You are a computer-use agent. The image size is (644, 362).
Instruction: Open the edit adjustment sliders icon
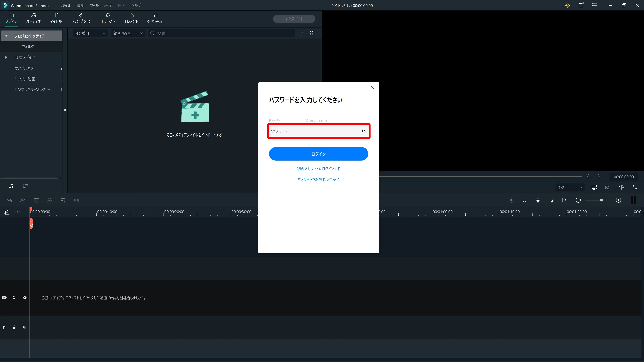coord(63,200)
